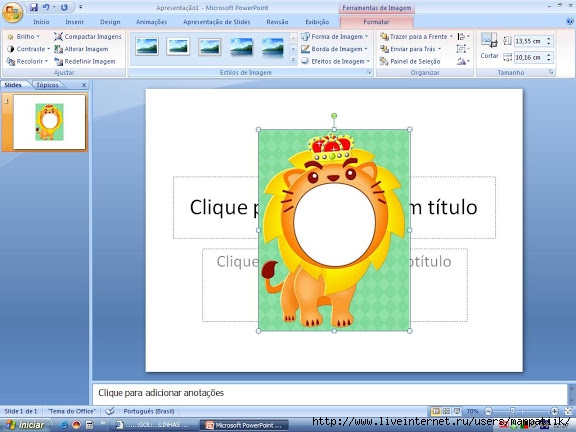Open the Início ribbon tab

pyautogui.click(x=41, y=22)
